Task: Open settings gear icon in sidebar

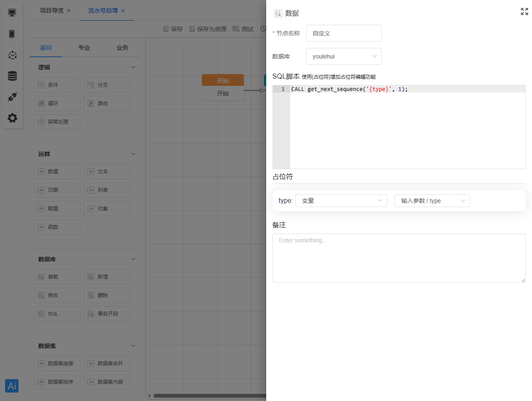Action: click(x=12, y=118)
